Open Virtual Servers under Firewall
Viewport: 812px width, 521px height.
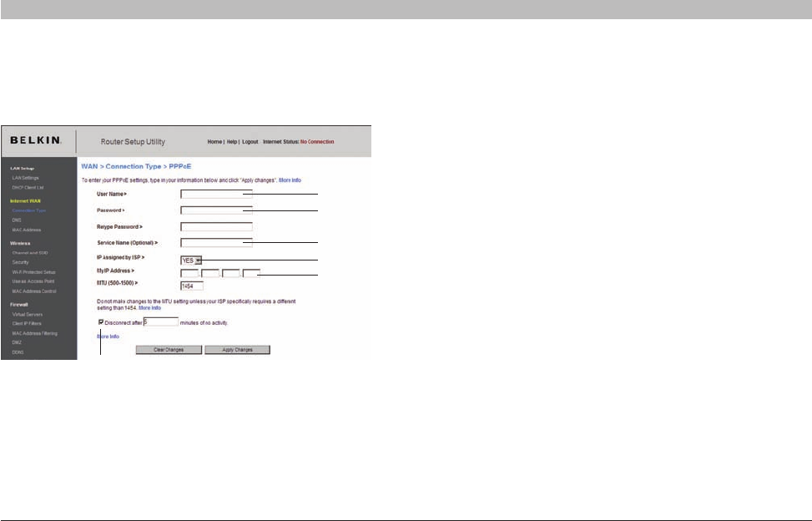[x=28, y=315]
